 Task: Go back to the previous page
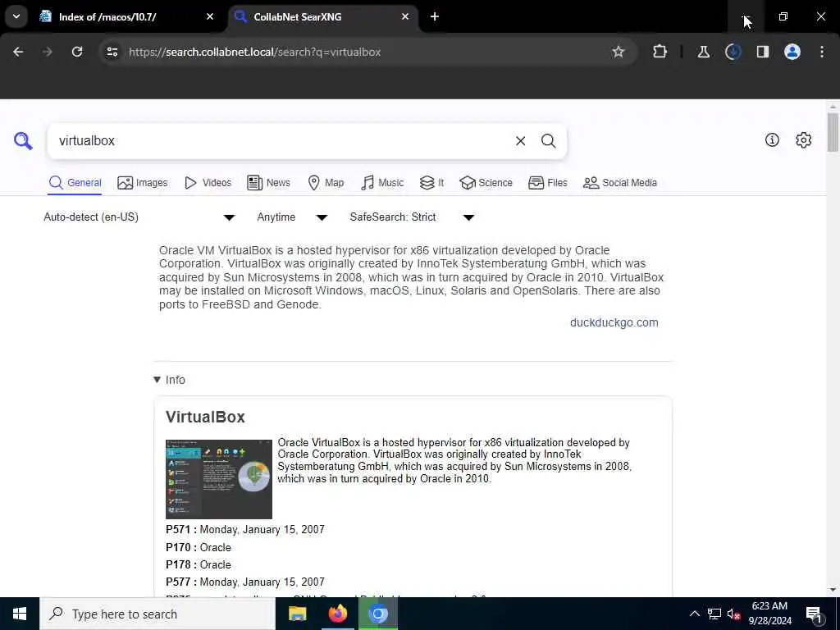(x=18, y=52)
